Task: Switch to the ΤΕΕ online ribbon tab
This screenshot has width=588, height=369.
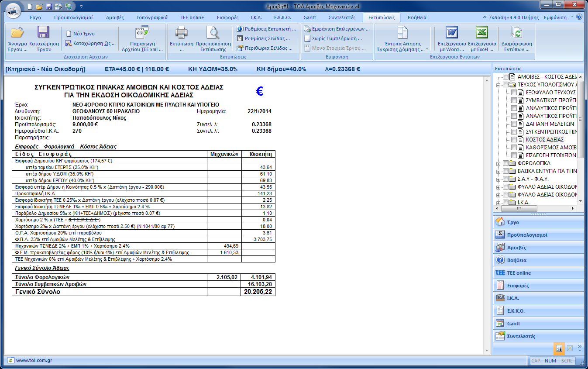Action: tap(192, 17)
